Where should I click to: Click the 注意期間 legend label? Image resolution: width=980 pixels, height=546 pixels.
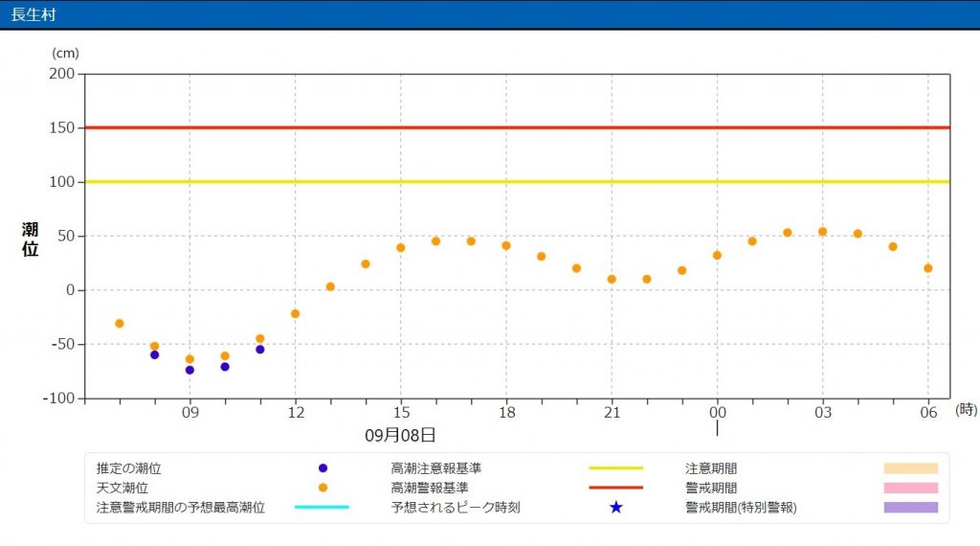point(711,467)
